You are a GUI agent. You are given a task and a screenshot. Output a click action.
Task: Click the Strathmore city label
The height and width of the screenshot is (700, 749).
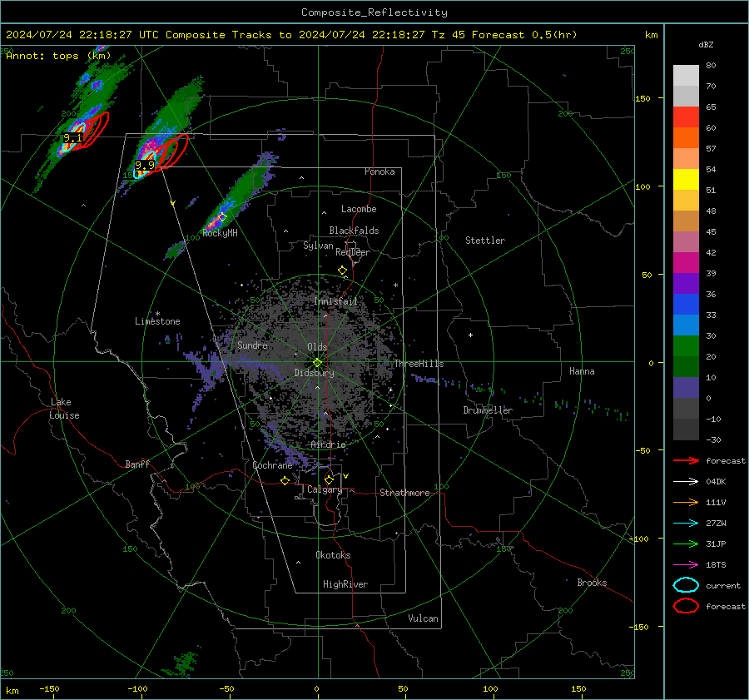pyautogui.click(x=404, y=493)
